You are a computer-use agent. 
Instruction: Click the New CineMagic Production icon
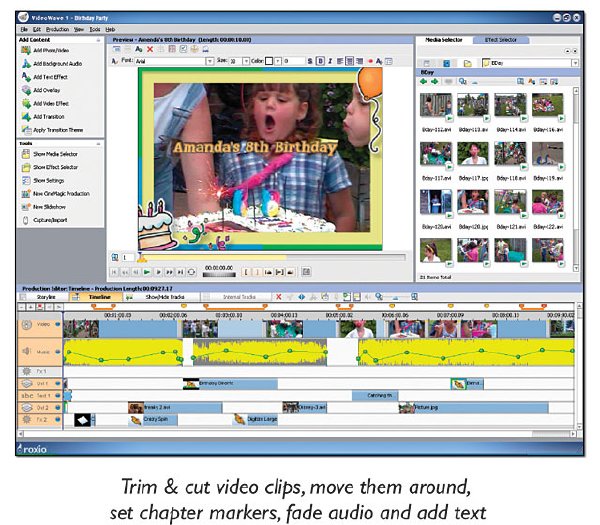point(26,194)
